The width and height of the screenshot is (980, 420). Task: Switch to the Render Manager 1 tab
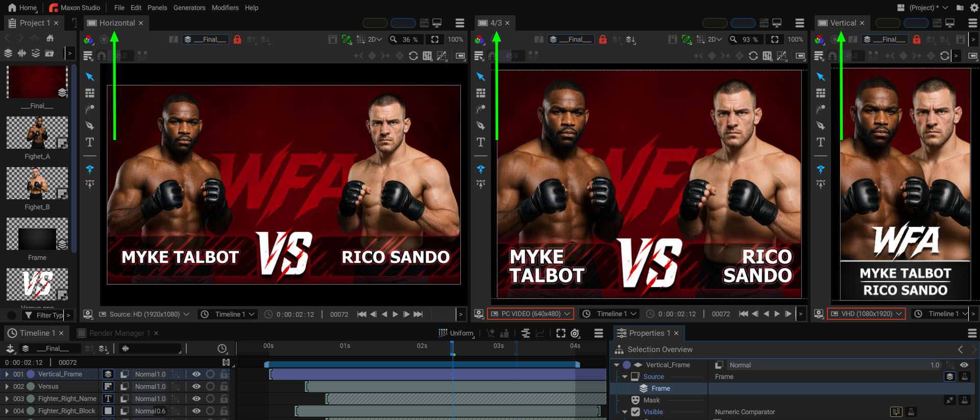[x=117, y=333]
